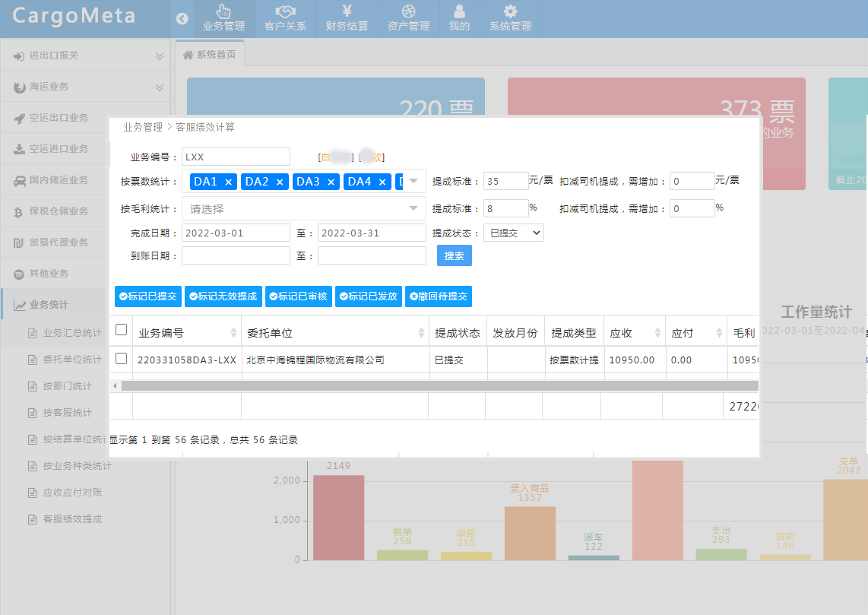Click the 财务结算 yen icon
Screen dimensions: 868x615
tap(347, 11)
